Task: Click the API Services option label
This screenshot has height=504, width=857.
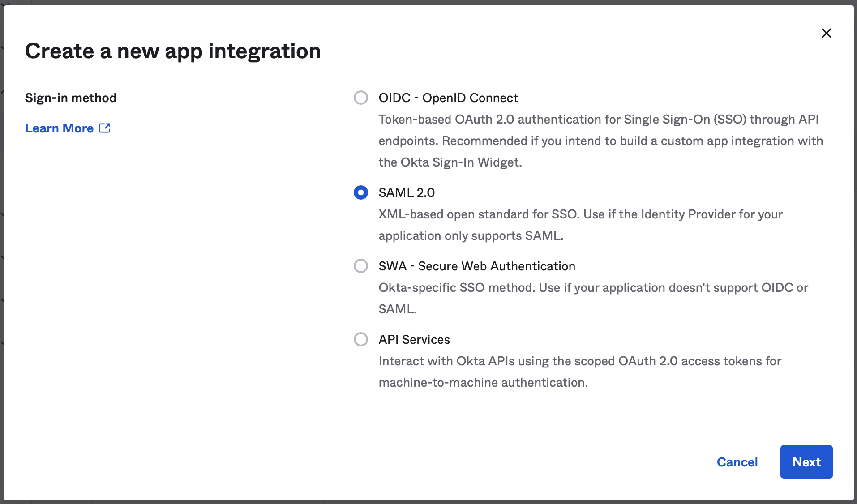Action: pyautogui.click(x=414, y=339)
